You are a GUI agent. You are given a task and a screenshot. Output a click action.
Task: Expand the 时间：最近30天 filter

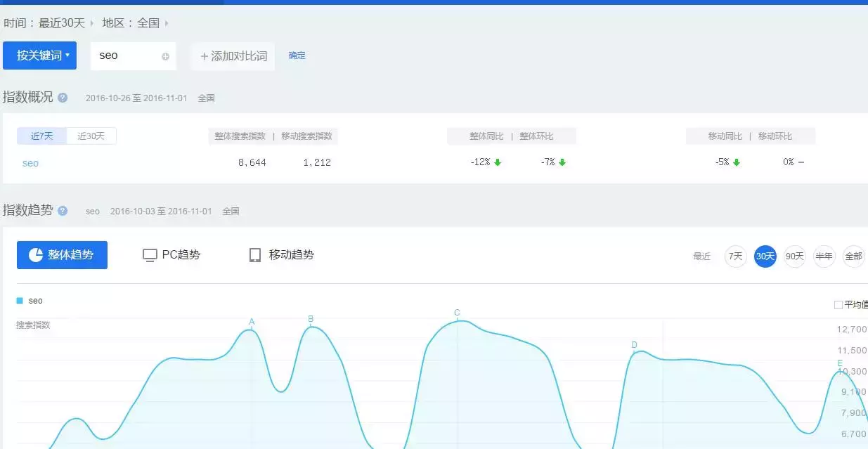(48, 23)
